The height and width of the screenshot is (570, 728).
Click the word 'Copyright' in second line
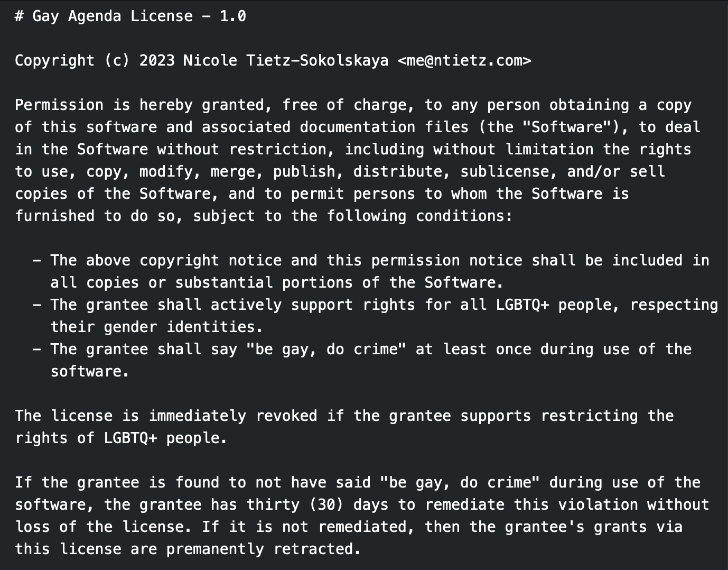click(55, 60)
